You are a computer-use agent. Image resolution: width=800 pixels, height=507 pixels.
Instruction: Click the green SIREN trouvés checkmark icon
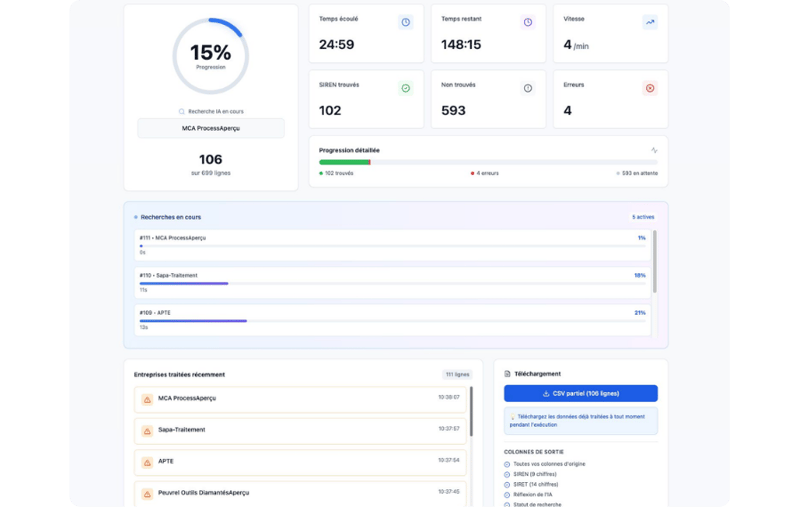405,88
